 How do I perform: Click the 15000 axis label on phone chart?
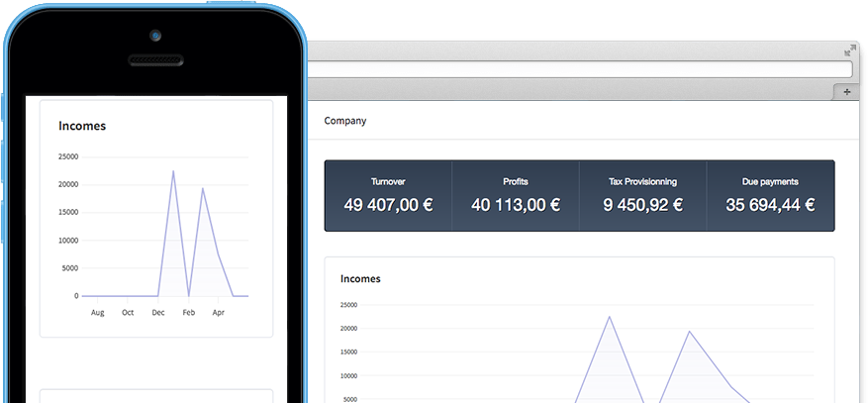click(68, 213)
